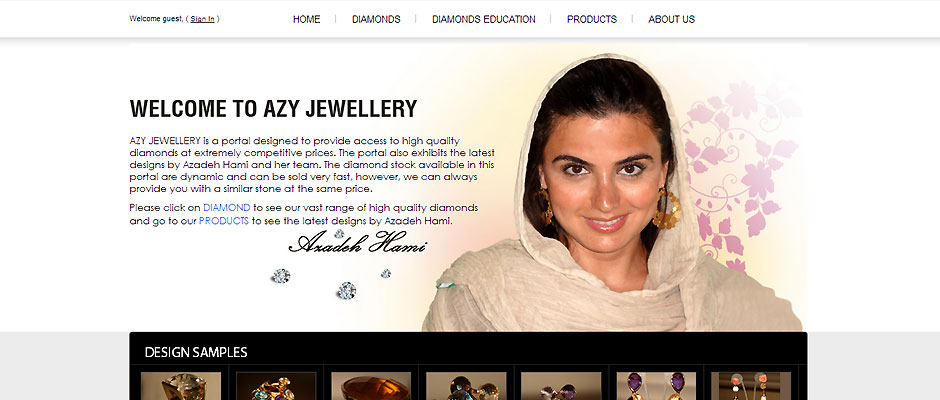The height and width of the screenshot is (400, 940).
Task: View the amber orange stone thumbnail
Action: (x=371, y=386)
